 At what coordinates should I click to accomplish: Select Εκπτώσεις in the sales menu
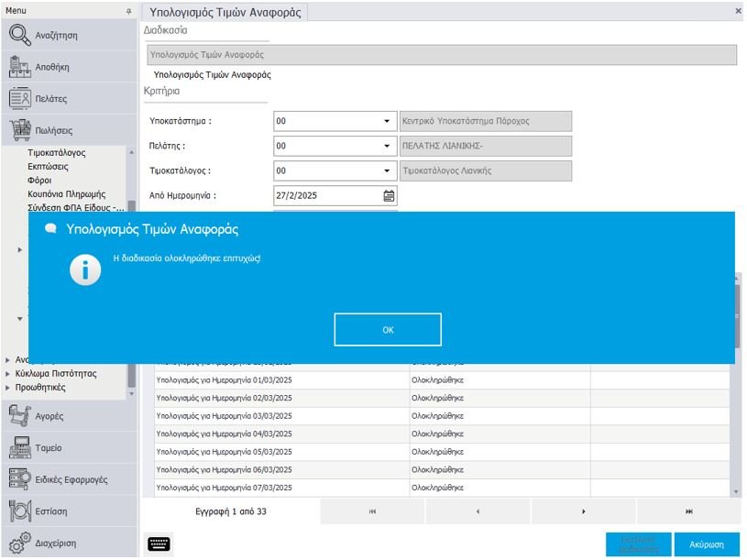48,167
